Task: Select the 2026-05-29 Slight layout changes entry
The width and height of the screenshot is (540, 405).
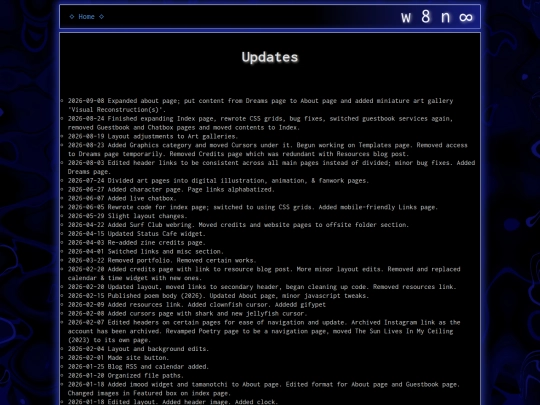Action: point(127,216)
